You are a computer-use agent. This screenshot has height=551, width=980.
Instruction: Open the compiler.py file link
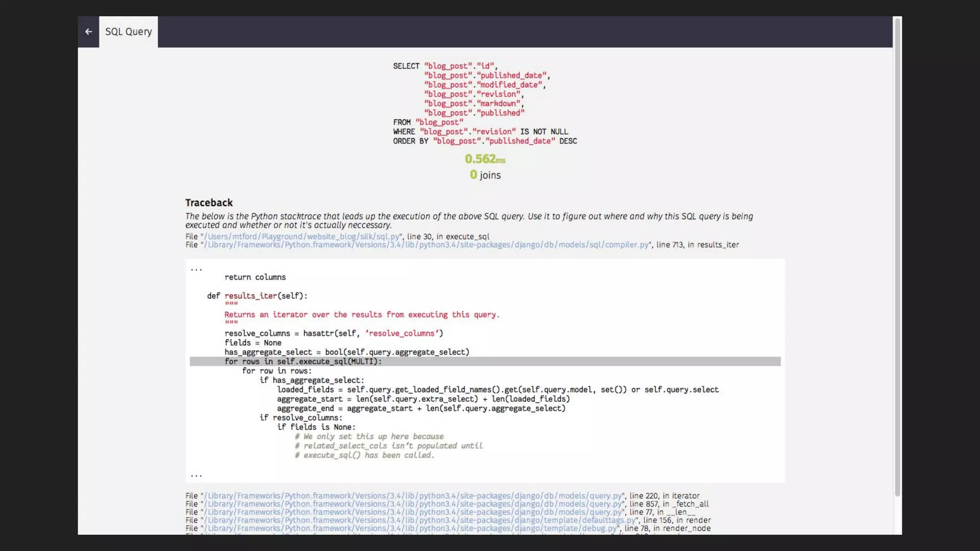(x=426, y=245)
